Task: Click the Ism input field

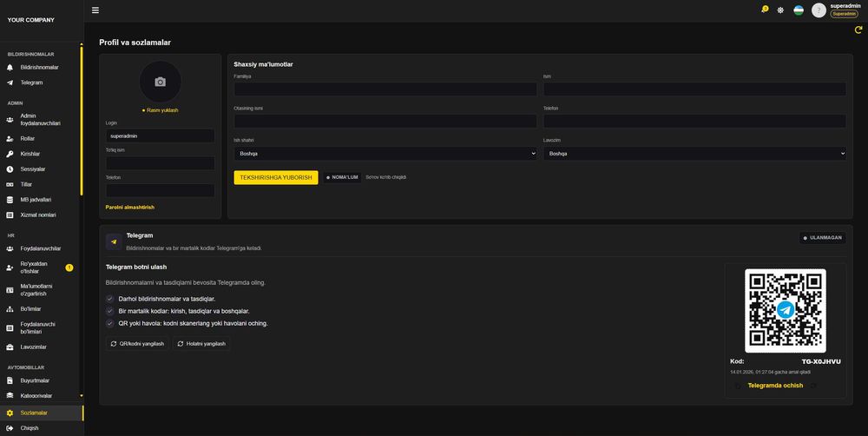Action: click(694, 89)
